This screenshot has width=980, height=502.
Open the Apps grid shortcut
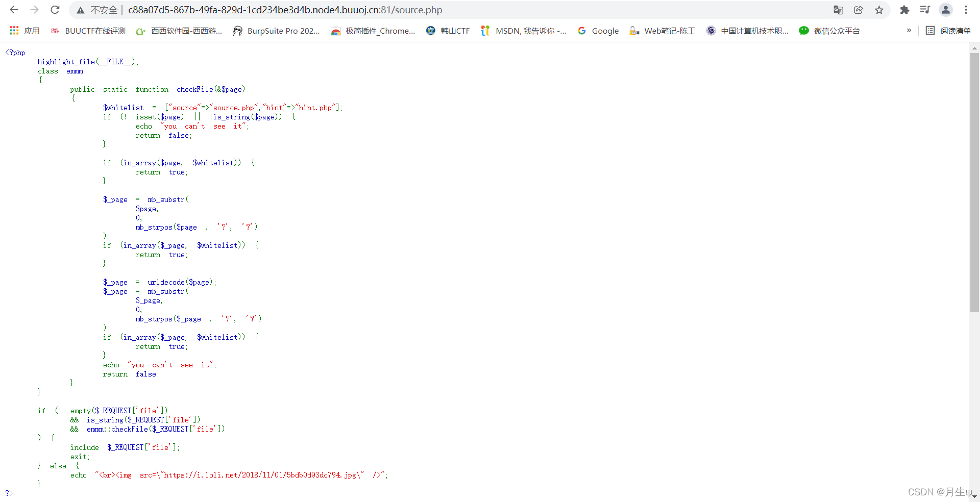(x=24, y=31)
